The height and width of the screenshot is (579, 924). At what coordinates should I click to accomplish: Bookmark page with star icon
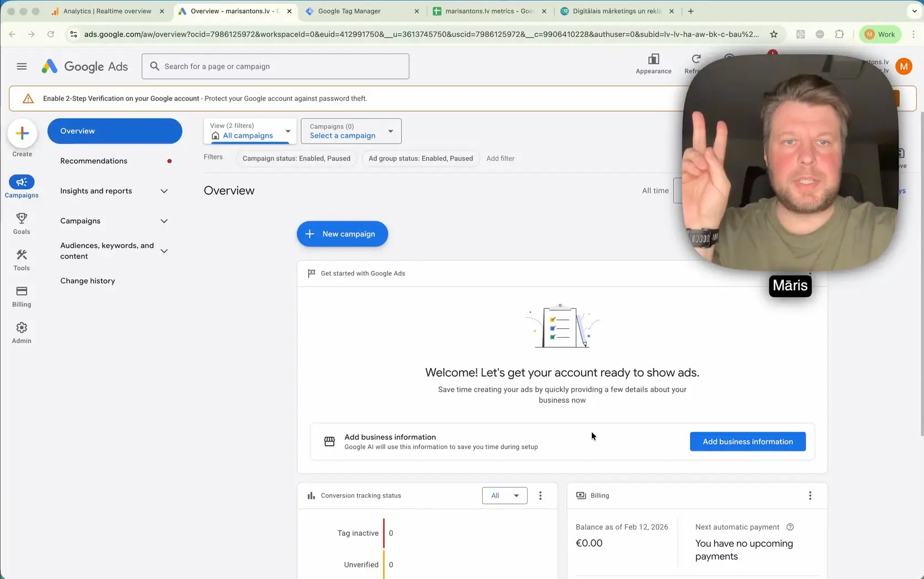coord(773,34)
